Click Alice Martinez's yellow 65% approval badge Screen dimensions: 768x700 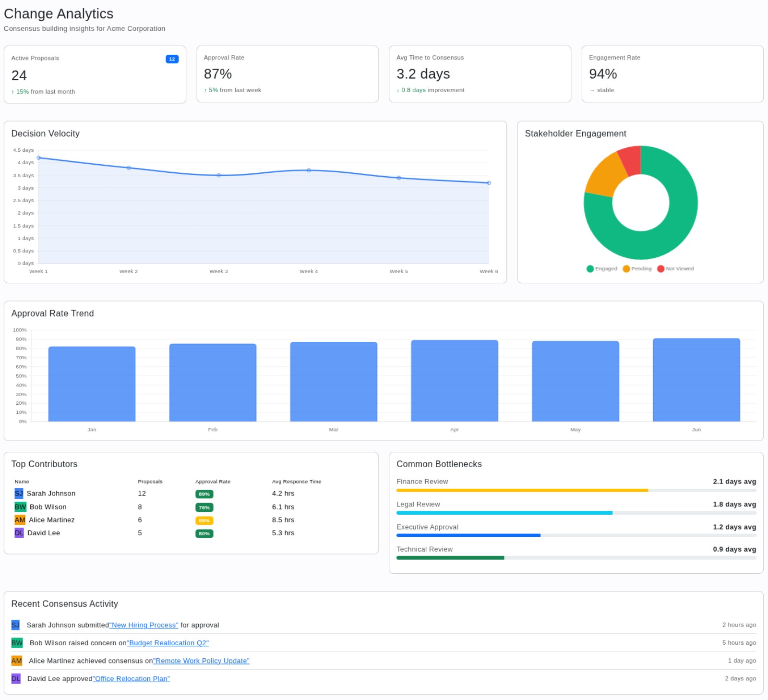[x=204, y=519]
